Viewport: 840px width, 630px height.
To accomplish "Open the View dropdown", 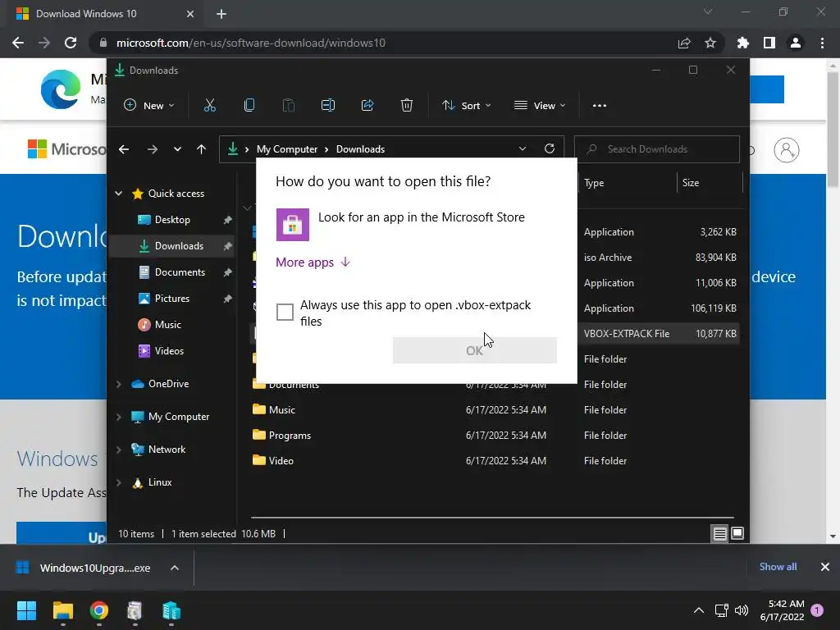I will tap(540, 106).
